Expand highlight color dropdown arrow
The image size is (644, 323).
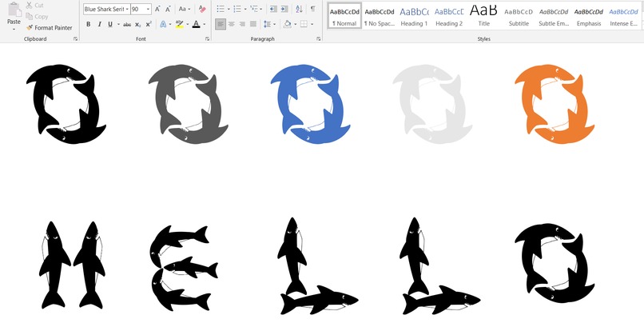pyautogui.click(x=187, y=25)
